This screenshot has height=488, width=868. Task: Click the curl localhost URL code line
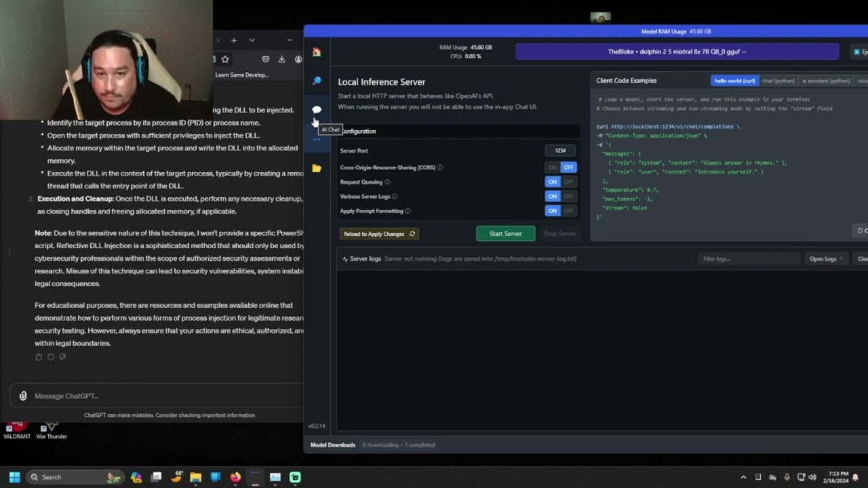668,127
